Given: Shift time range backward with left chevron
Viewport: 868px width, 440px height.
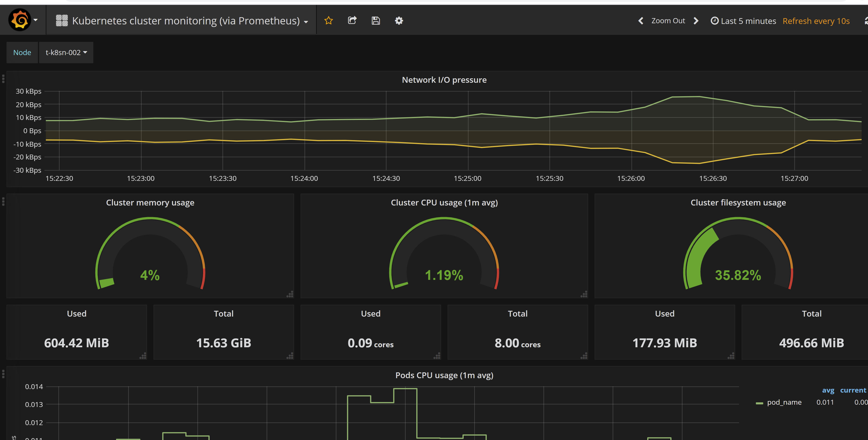Looking at the screenshot, I should pos(641,21).
